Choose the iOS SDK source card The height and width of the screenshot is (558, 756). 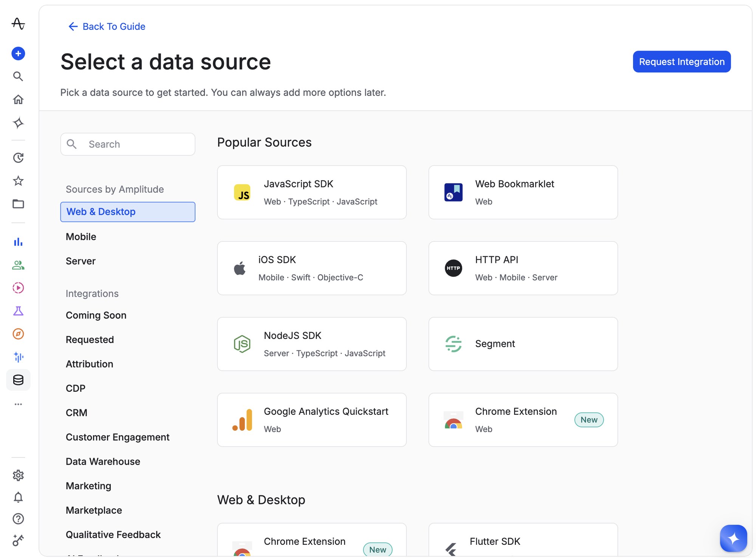click(312, 268)
